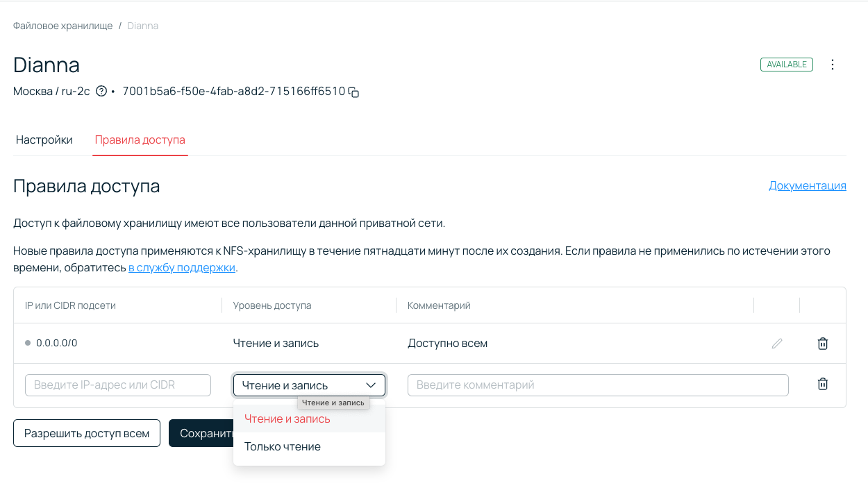
Task: Click the help icon next to ru-2c
Action: coord(101,91)
